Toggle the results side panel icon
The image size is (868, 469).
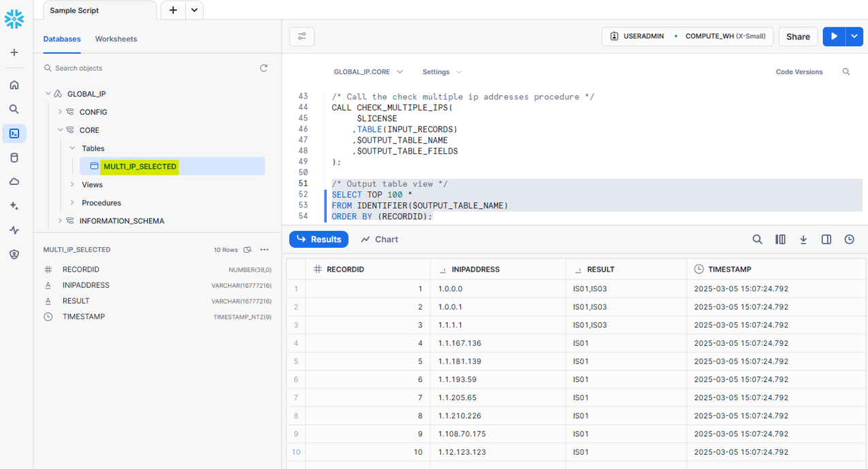pyautogui.click(x=826, y=240)
